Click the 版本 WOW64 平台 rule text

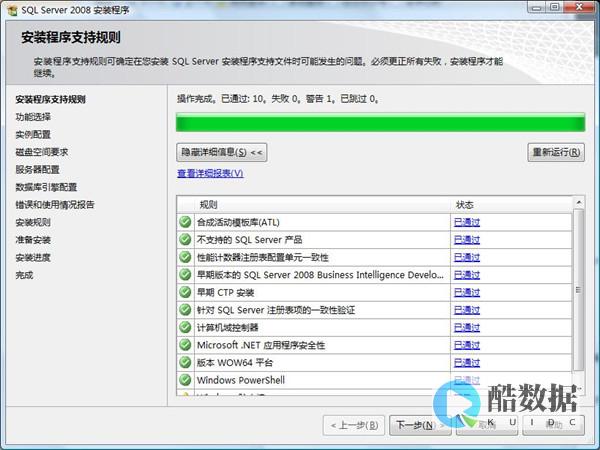coord(235,362)
